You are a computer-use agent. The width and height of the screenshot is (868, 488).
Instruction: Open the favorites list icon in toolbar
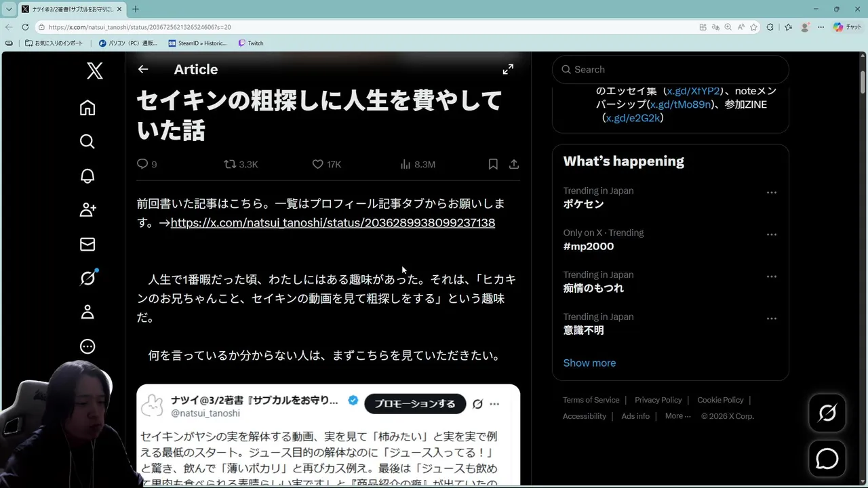coord(788,27)
